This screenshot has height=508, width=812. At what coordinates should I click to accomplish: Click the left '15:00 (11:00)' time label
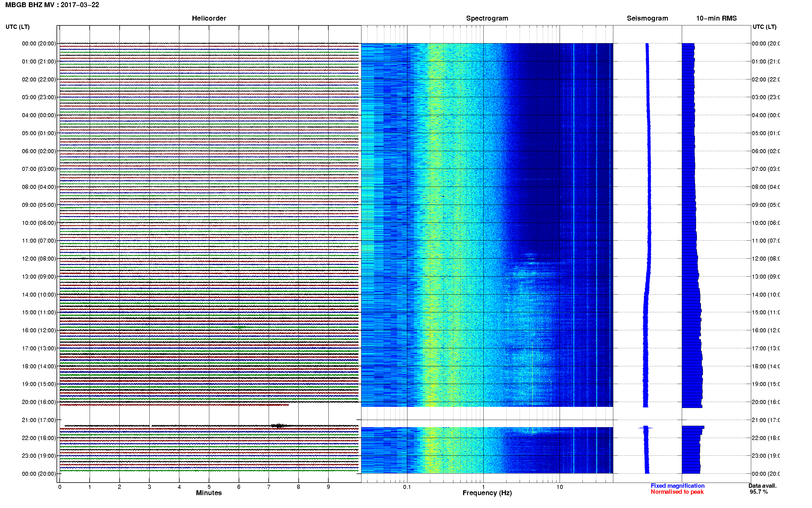pos(39,313)
